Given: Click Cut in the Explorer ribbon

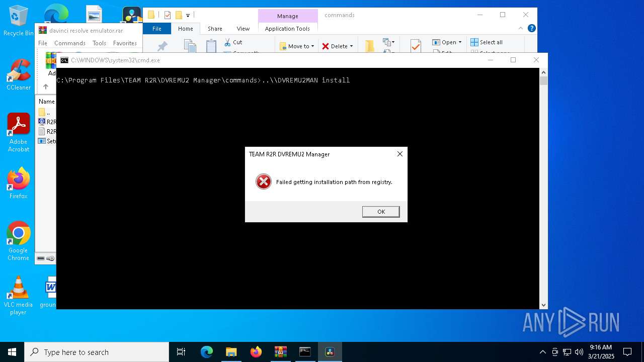Looking at the screenshot, I should point(233,42).
